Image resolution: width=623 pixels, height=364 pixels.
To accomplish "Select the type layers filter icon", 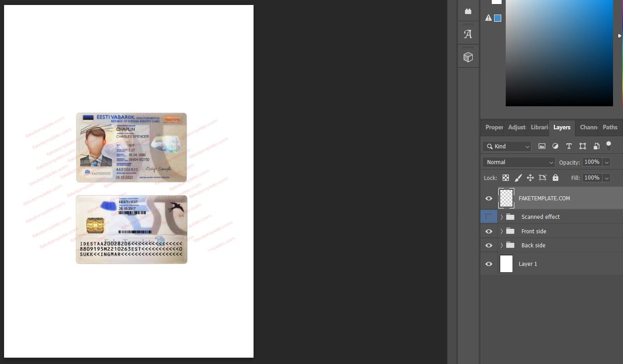I will coord(569,146).
